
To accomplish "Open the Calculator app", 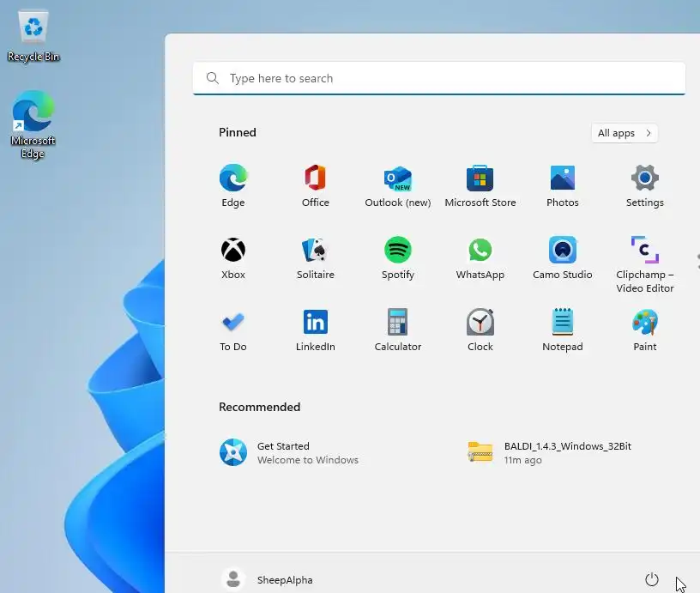I will (398, 330).
